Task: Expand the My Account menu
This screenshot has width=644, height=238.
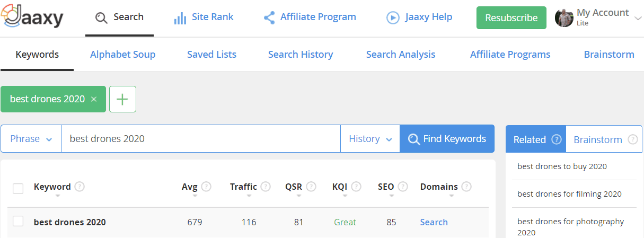Action: point(637,18)
